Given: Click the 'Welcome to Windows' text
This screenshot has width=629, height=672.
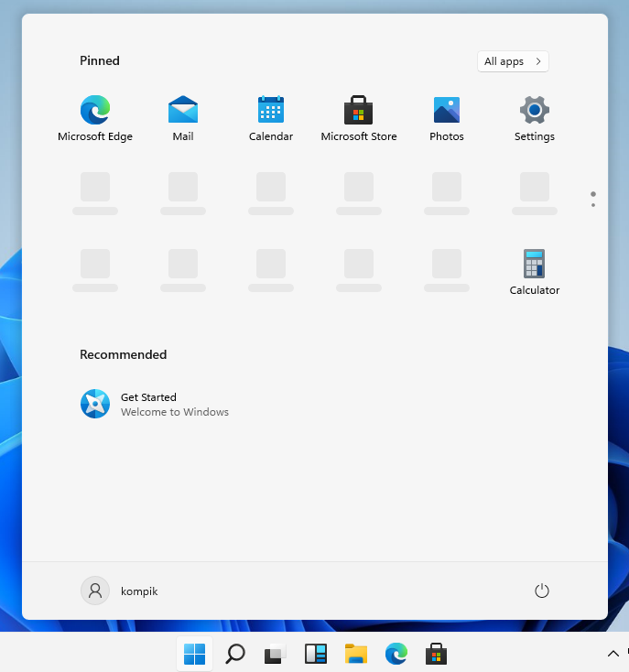Looking at the screenshot, I should click(x=175, y=412).
